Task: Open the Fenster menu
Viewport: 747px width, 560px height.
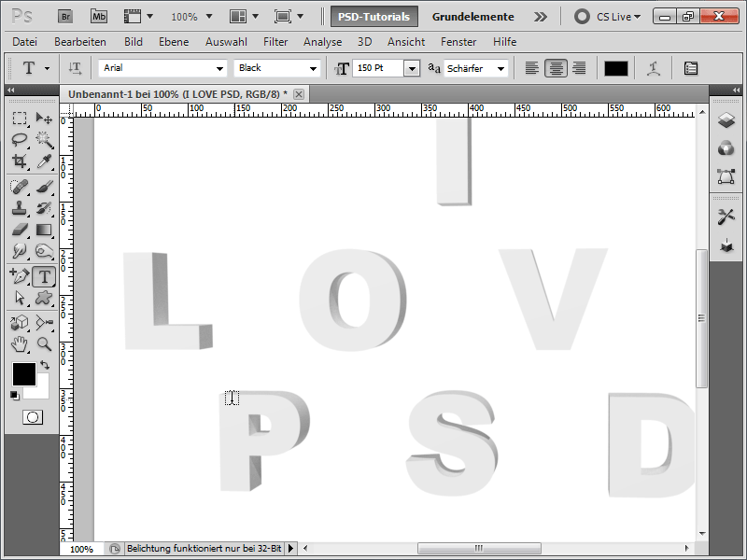Action: [458, 42]
